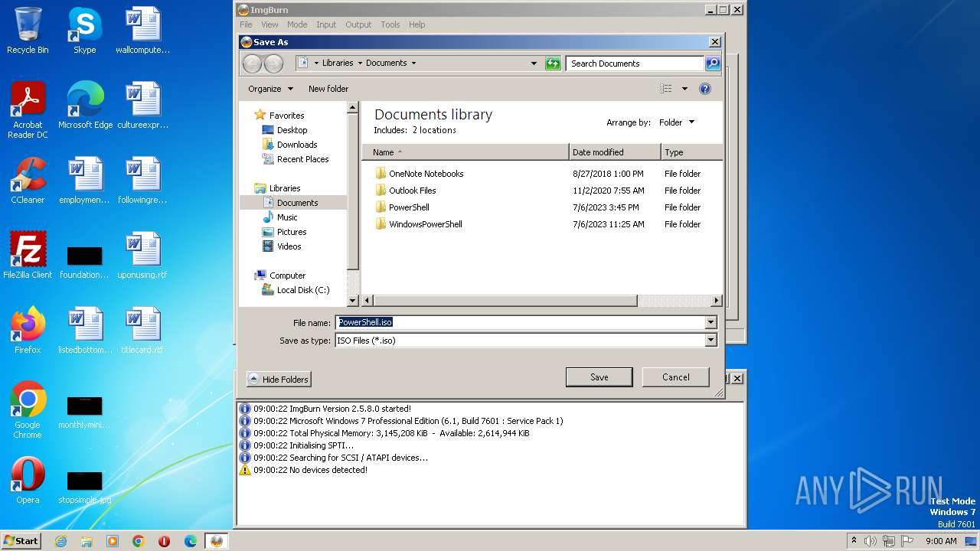Viewport: 980px width, 551px height.
Task: Open Acrobat Reader DC desktop shortcut
Action: point(28,109)
